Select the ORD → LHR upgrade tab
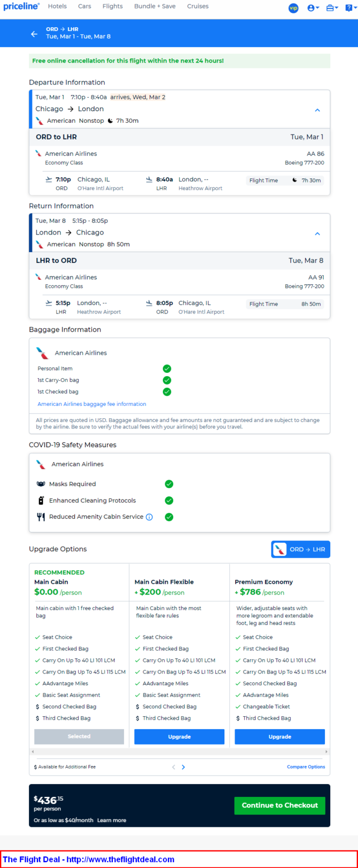Image resolution: width=358 pixels, height=868 pixels. (301, 550)
